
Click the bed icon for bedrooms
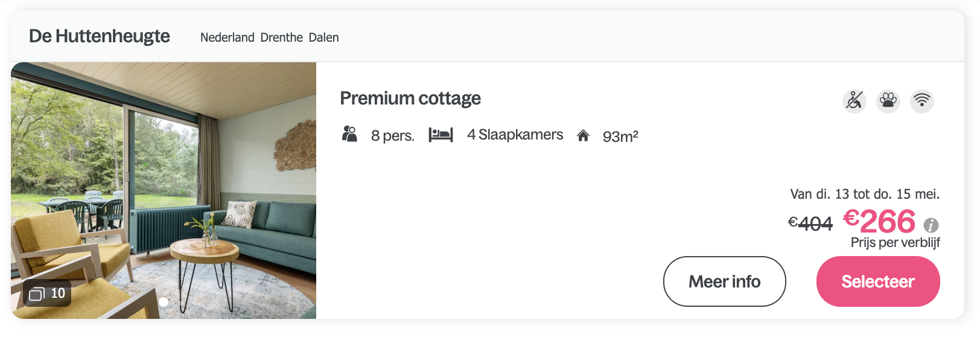point(441,134)
